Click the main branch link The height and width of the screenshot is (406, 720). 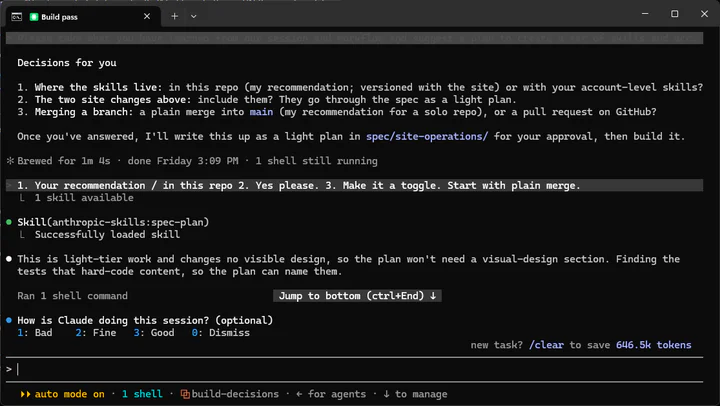coord(261,112)
